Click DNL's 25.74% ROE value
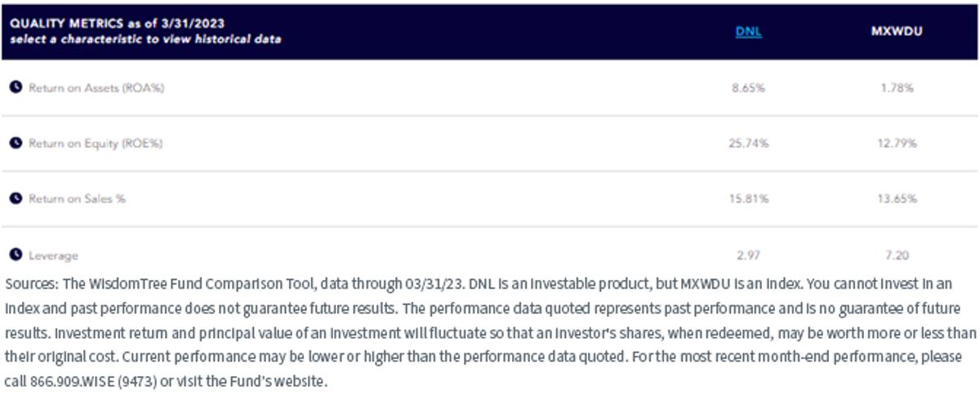 tap(748, 144)
